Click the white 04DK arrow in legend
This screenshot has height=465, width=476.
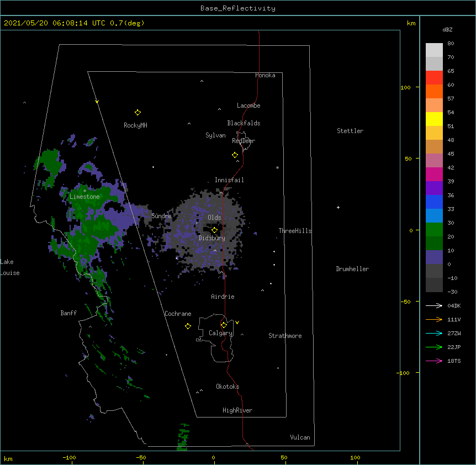(x=434, y=305)
